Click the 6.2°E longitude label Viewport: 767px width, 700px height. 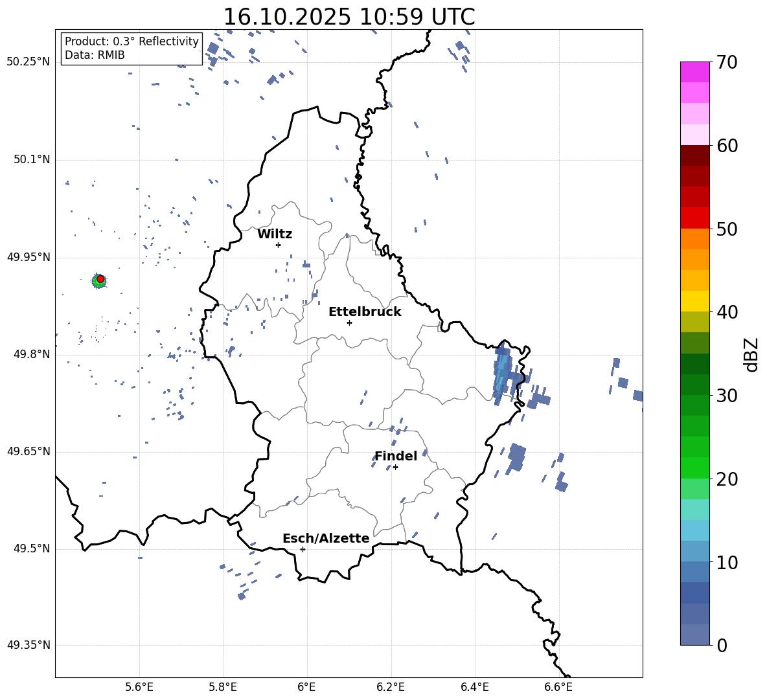click(391, 687)
